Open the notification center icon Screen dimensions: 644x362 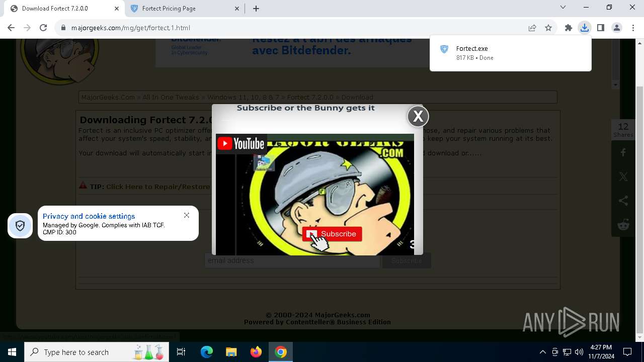[x=627, y=352]
